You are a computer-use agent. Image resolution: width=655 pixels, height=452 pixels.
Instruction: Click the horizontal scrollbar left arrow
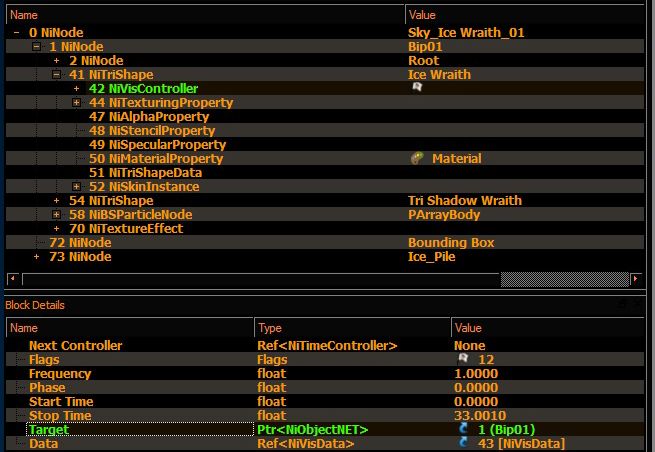(13, 279)
